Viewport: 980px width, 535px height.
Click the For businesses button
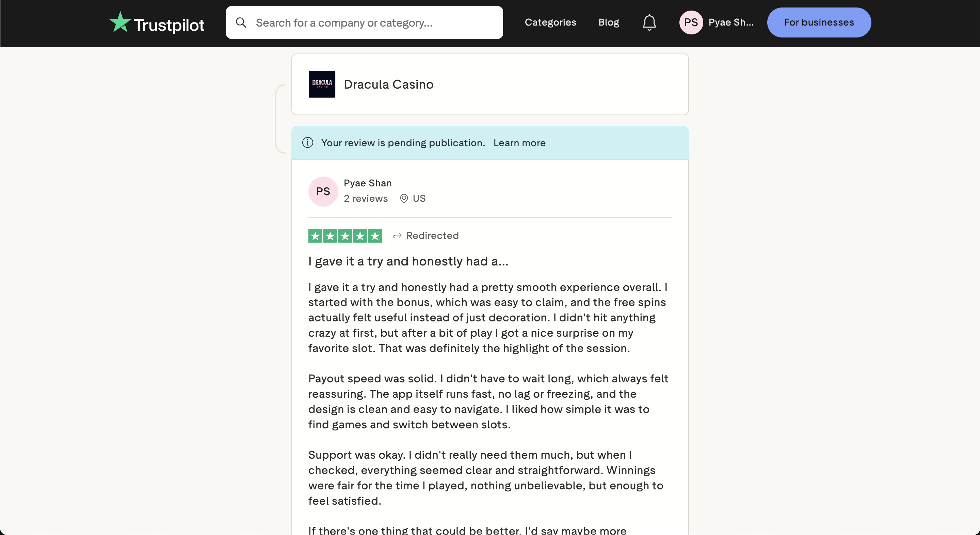coord(819,22)
